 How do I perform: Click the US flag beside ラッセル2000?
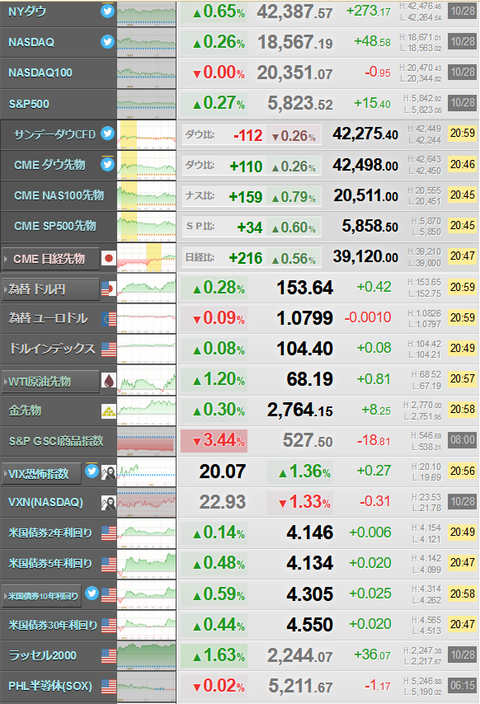coord(108,656)
